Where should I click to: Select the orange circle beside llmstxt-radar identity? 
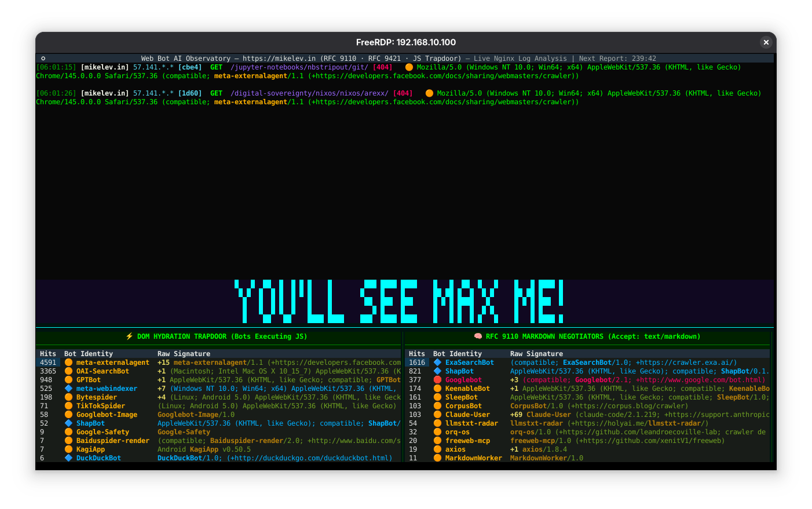pyautogui.click(x=437, y=423)
